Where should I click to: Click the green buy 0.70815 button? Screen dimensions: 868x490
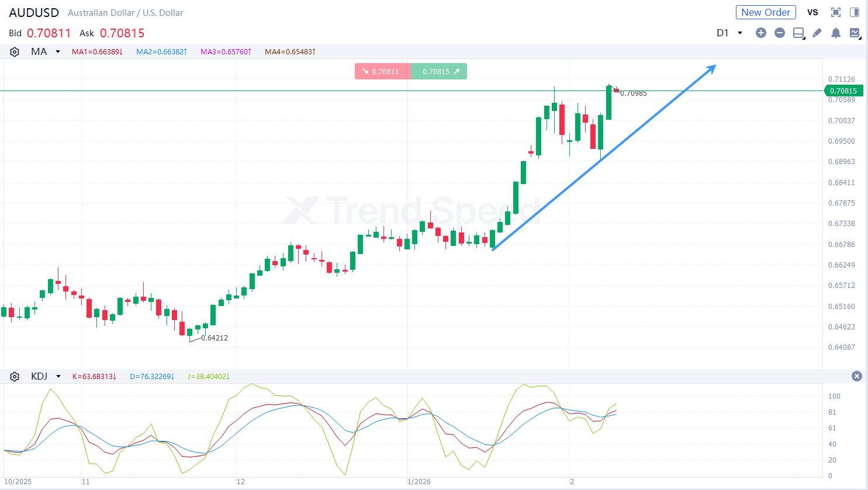[439, 71]
